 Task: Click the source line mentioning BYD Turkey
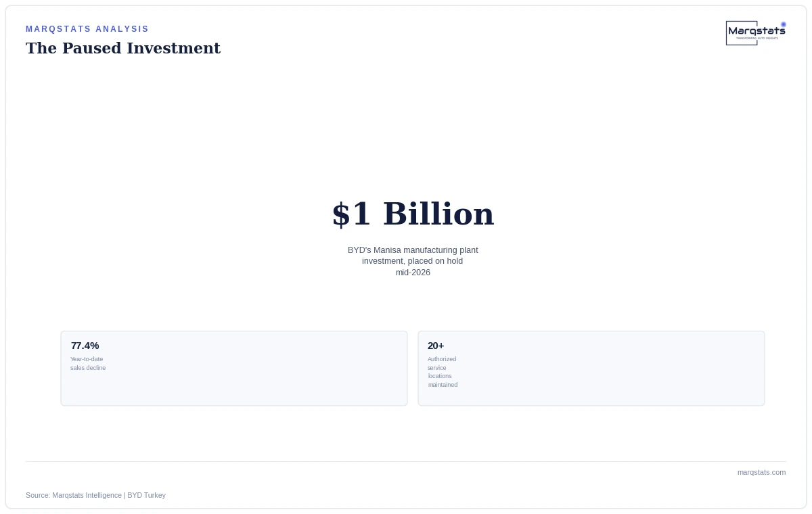point(95,495)
